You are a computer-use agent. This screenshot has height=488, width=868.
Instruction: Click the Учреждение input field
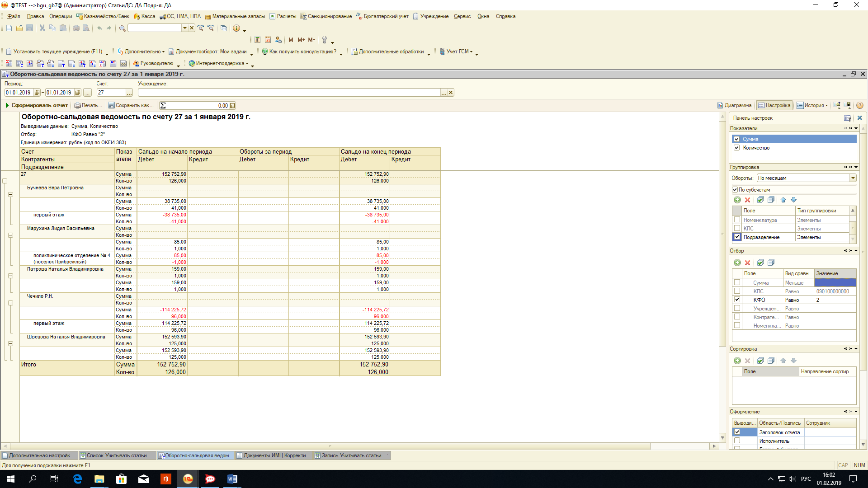coord(289,93)
